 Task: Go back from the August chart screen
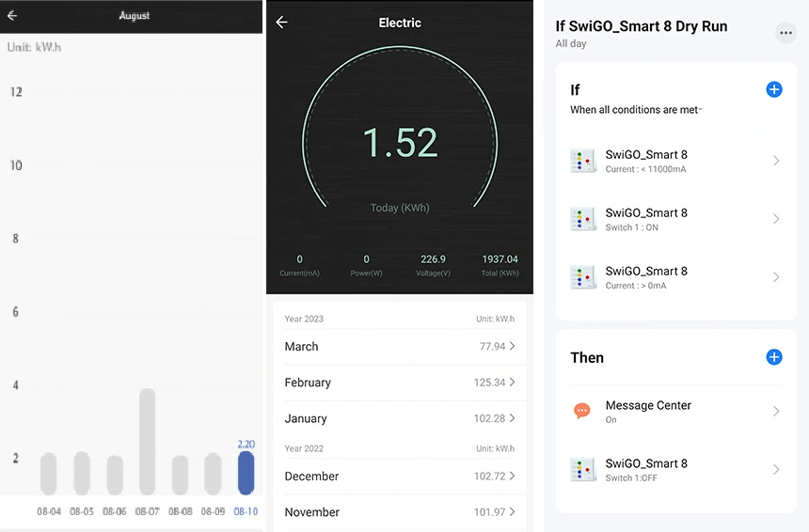pos(12,15)
